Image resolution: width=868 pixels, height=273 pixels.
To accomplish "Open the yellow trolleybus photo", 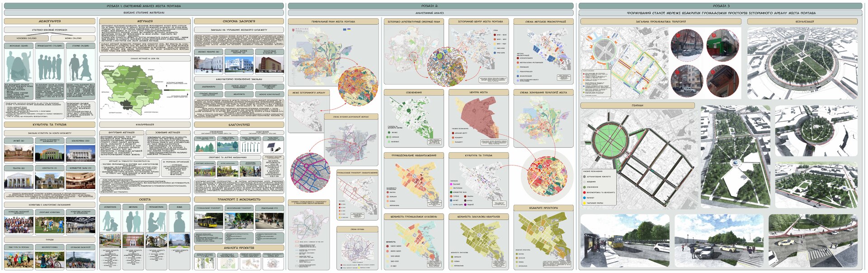I will pos(208,221).
